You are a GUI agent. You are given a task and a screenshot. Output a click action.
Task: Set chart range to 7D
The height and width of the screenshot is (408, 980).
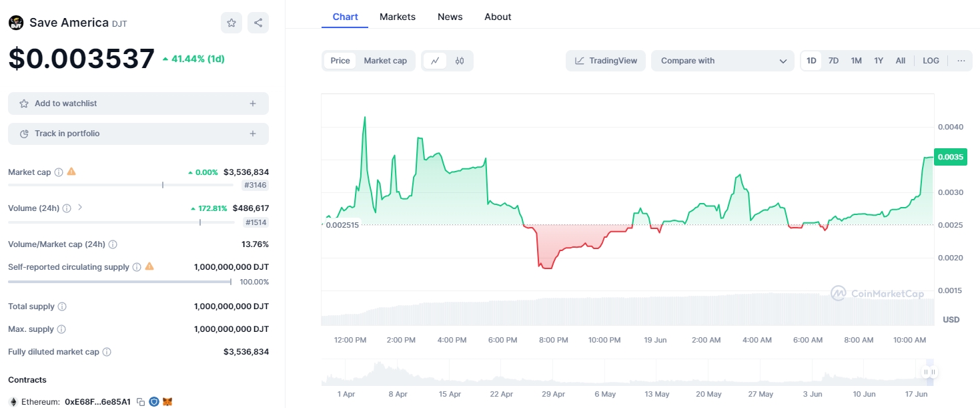[x=833, y=61]
